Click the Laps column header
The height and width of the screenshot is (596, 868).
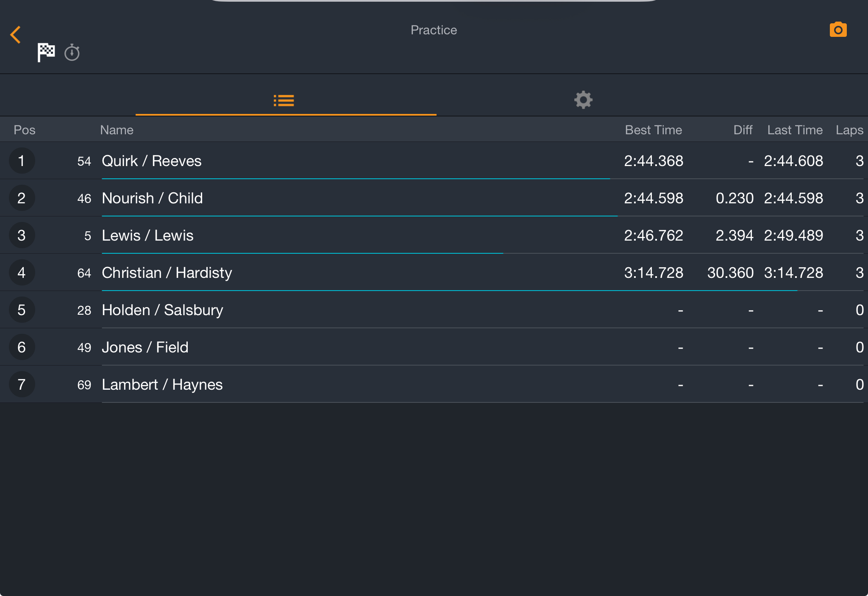(849, 130)
